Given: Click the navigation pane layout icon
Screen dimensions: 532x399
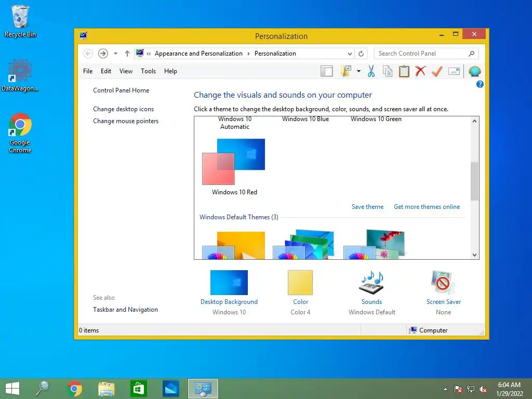Looking at the screenshot, I should tap(326, 71).
